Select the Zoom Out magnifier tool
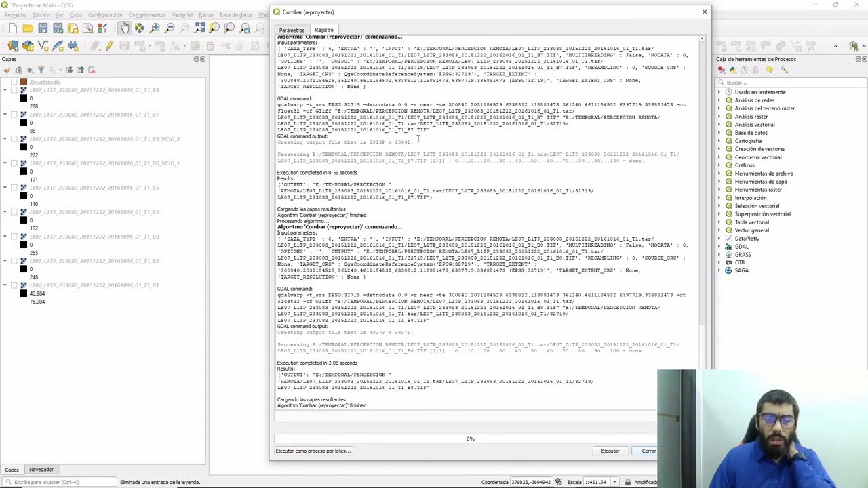868x488 pixels. coord(170,28)
